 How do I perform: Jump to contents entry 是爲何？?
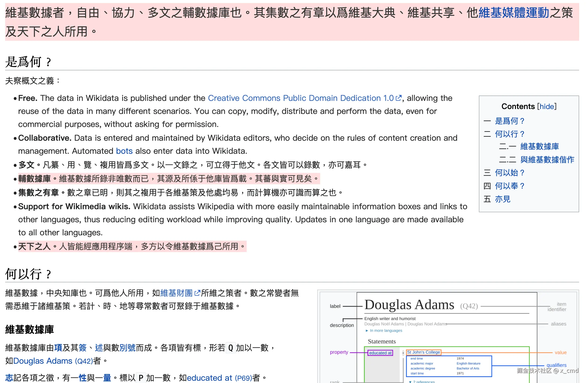pos(509,121)
